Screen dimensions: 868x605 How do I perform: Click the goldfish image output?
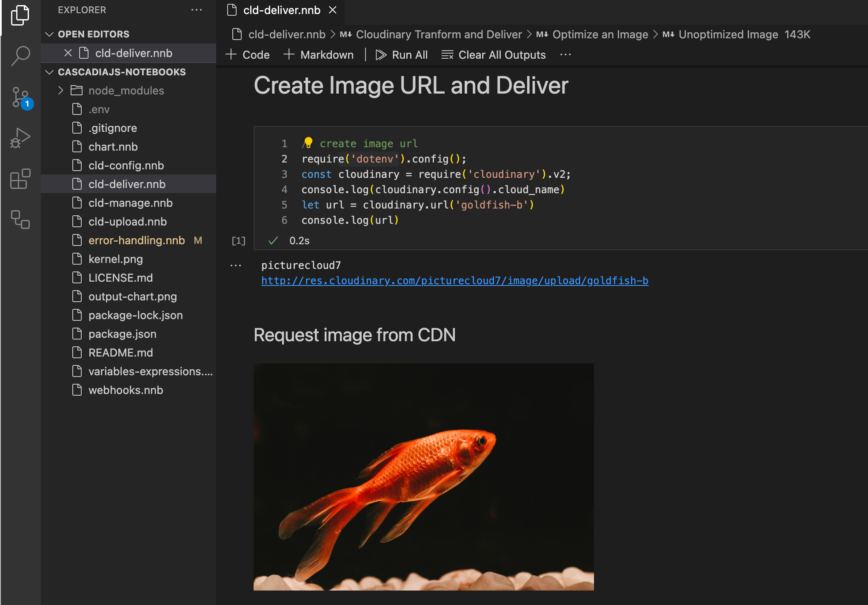tap(423, 477)
